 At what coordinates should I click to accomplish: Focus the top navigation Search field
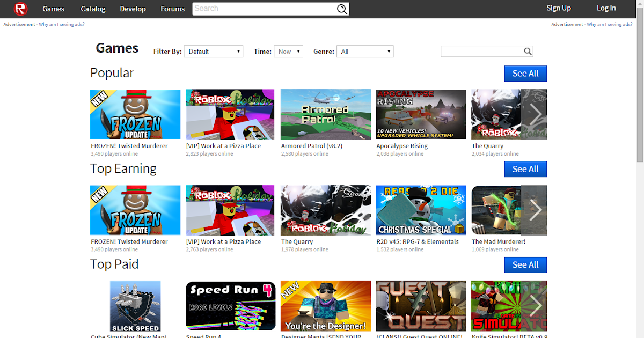pyautogui.click(x=264, y=9)
